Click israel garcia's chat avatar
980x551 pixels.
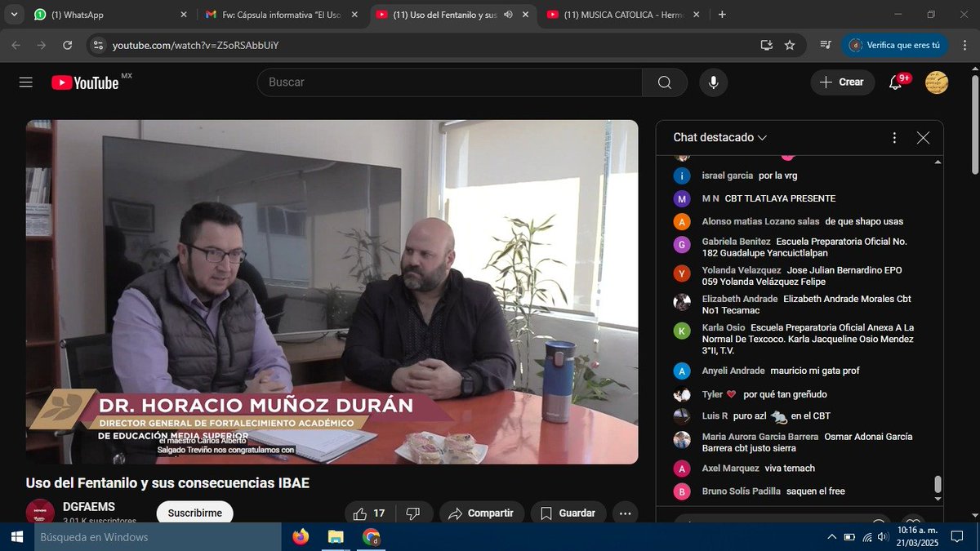click(x=682, y=176)
